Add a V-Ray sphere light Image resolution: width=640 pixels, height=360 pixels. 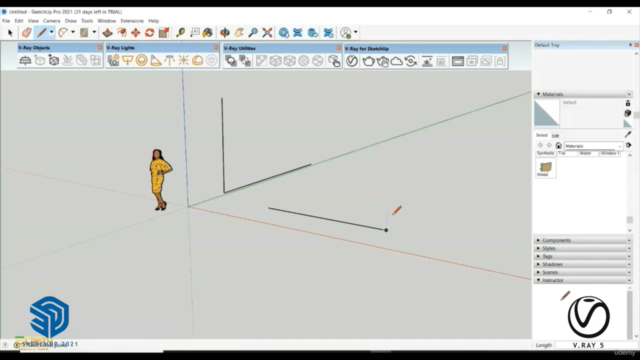pos(142,61)
